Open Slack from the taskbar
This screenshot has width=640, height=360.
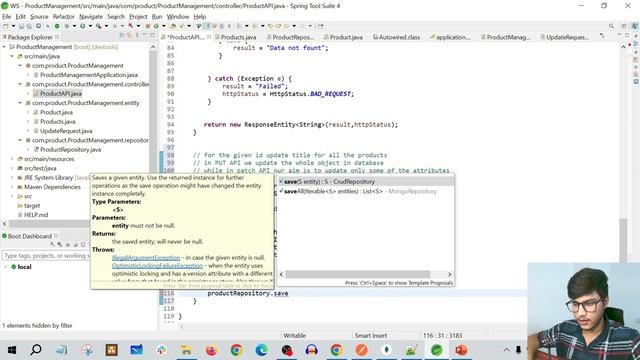coord(161,350)
